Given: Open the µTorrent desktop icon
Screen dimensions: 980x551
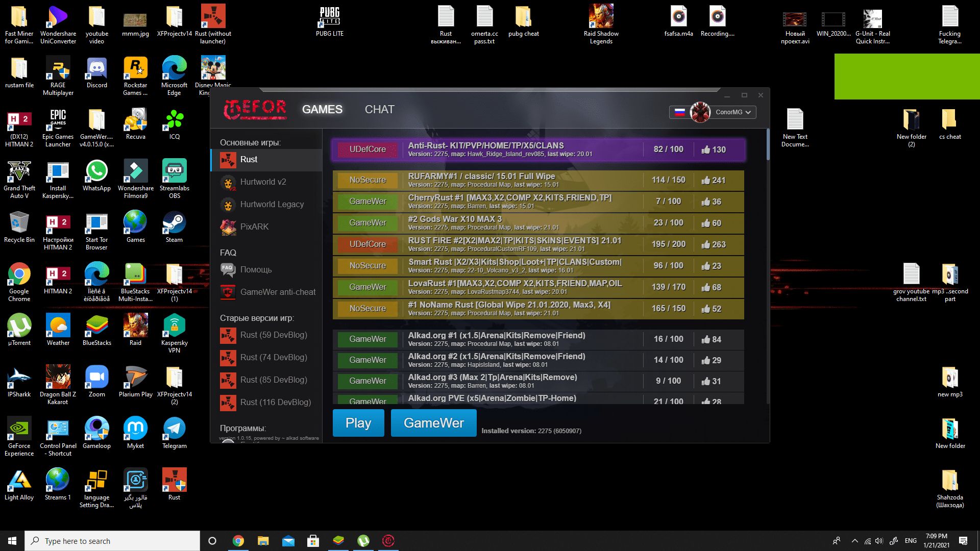Looking at the screenshot, I should click(19, 330).
